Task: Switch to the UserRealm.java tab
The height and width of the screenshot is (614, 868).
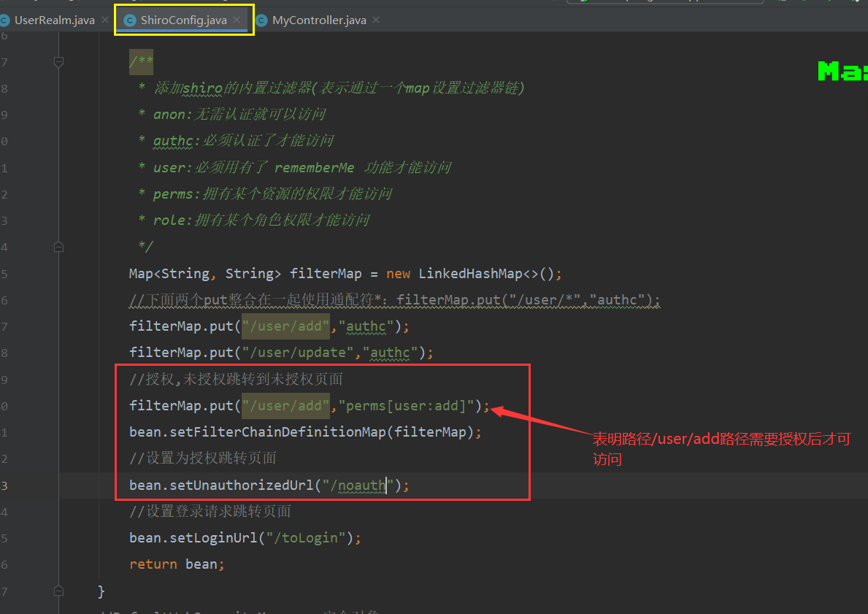Action: point(54,20)
